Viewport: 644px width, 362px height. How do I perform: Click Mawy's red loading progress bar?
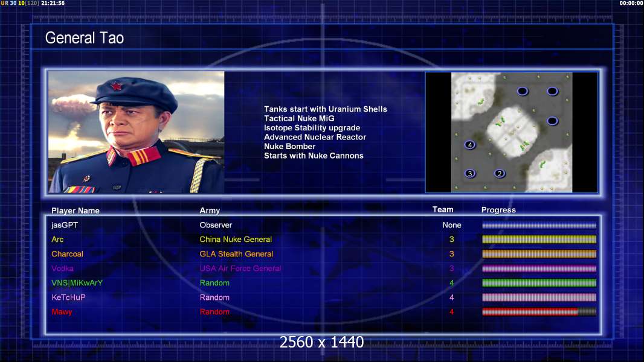point(539,312)
